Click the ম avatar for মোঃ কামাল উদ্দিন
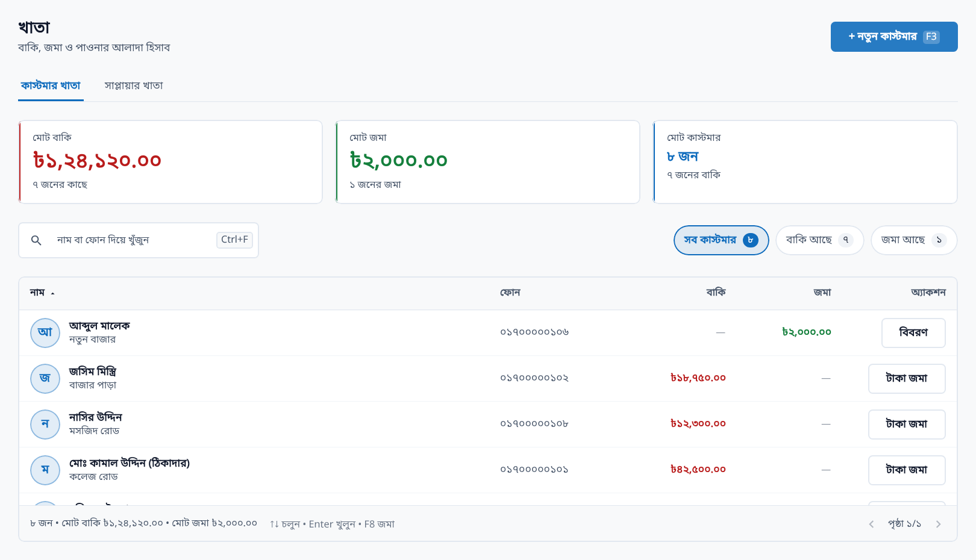 [x=45, y=470]
